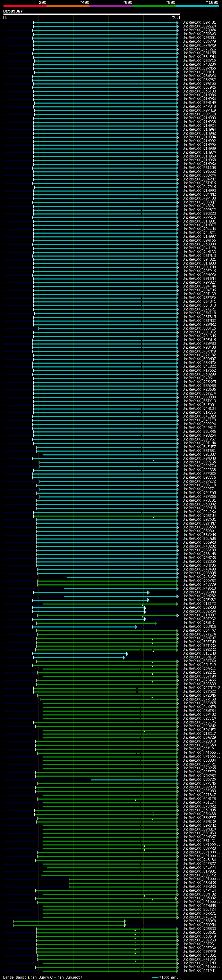Select the DC595367 query name
Viewport: 222px width, 980px height.
click(13, 11)
